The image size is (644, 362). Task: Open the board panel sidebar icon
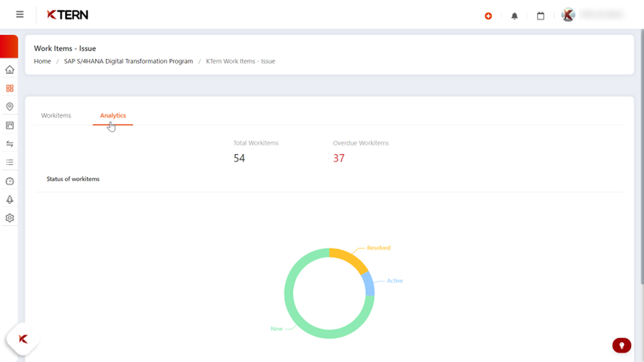click(x=10, y=125)
